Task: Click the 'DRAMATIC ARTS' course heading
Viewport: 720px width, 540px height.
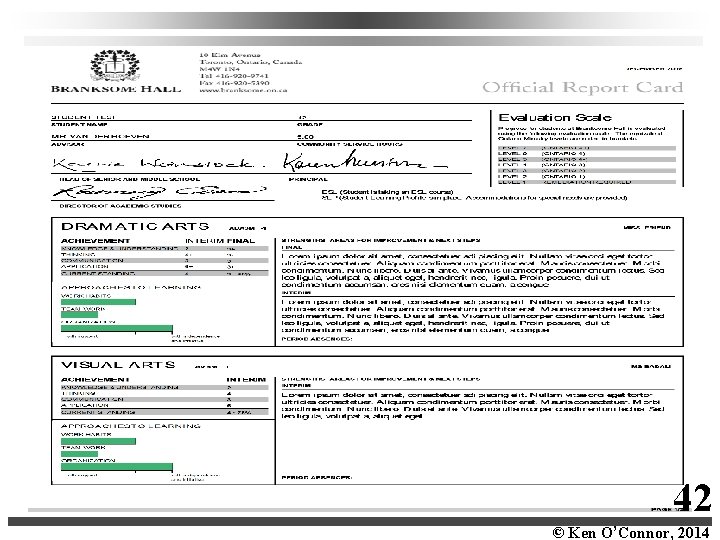Action: coord(135,226)
